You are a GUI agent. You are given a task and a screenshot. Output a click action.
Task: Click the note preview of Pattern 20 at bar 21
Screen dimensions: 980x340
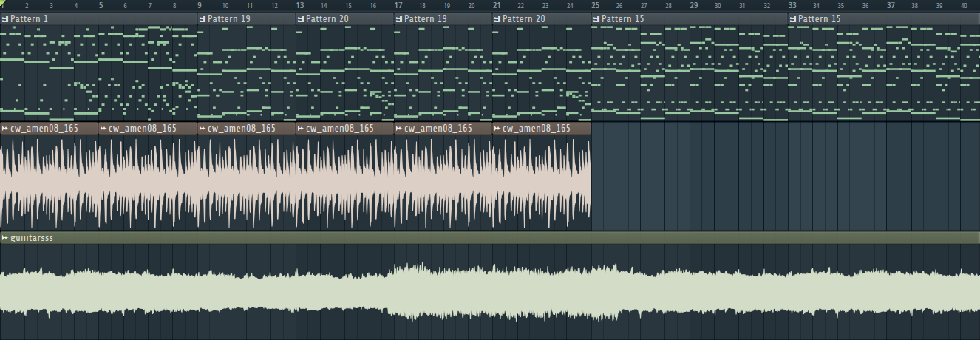pos(542,72)
